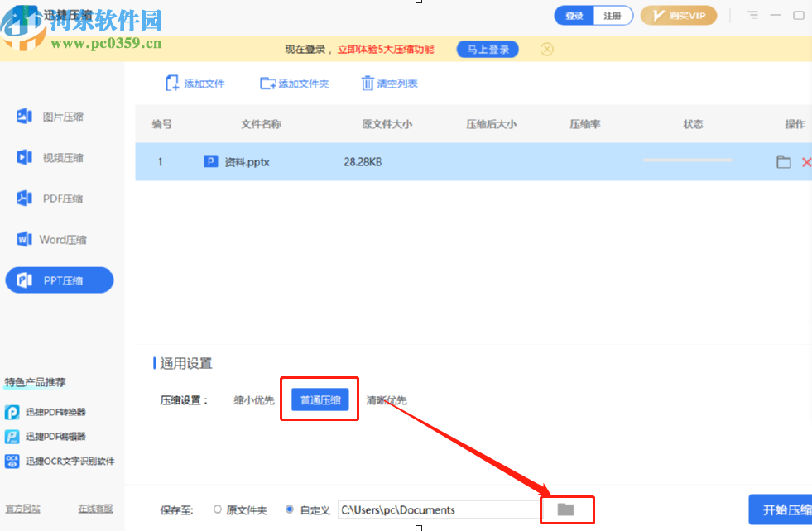
Task: Select PDF压缩 in the sidebar
Action: pyautogui.click(x=59, y=198)
